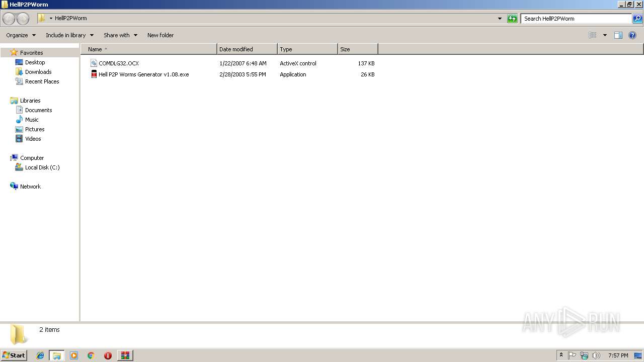The image size is (644, 362).
Task: Click arrow before HellP2PWorm in address bar
Action: pyautogui.click(x=51, y=19)
